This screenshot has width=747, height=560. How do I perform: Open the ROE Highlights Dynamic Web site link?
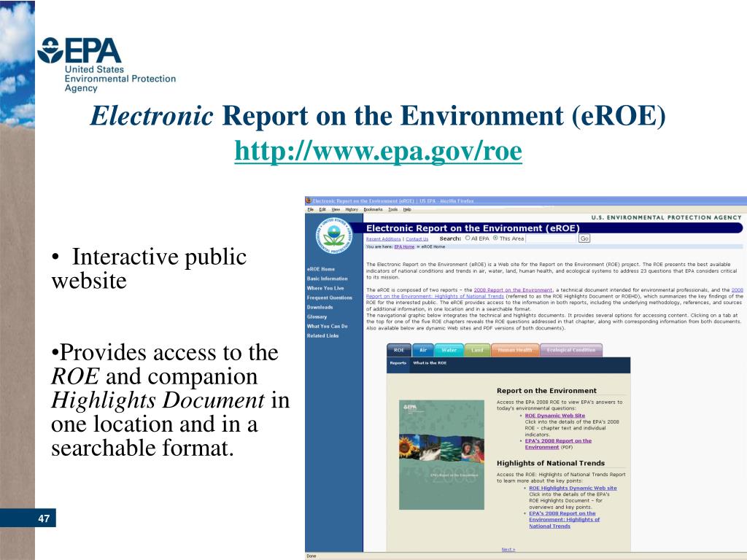pyautogui.click(x=573, y=488)
